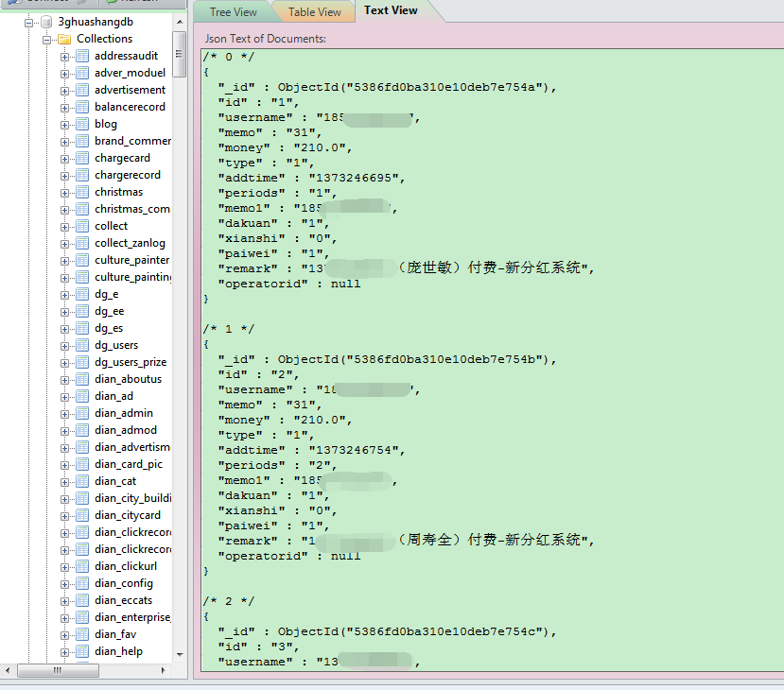Click horizontal scrollbar right arrow
Image resolution: width=784 pixels, height=690 pixels.
click(164, 670)
